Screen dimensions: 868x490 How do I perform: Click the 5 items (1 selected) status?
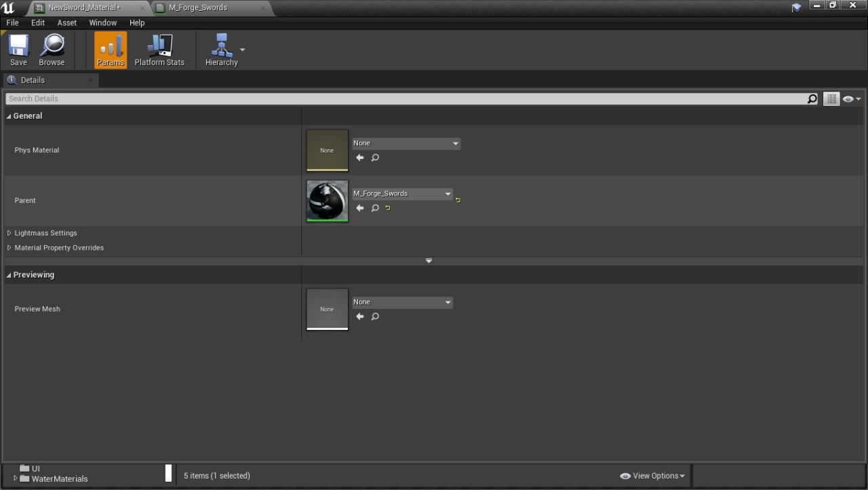coord(217,476)
